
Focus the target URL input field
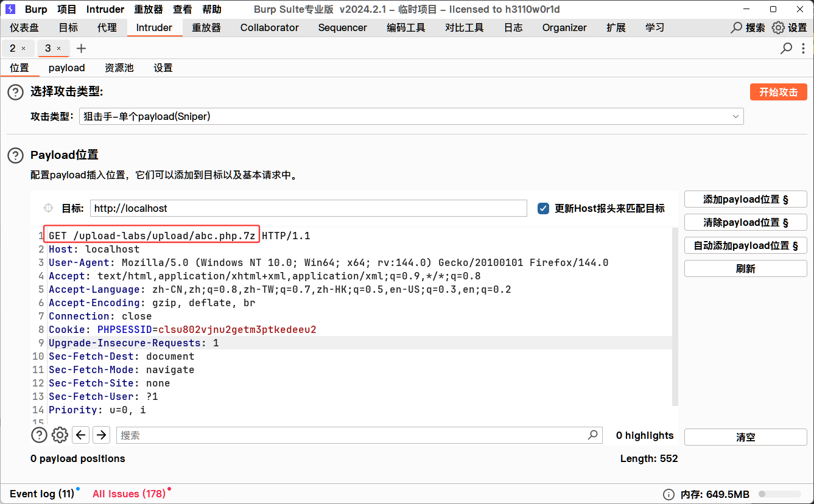coord(309,208)
